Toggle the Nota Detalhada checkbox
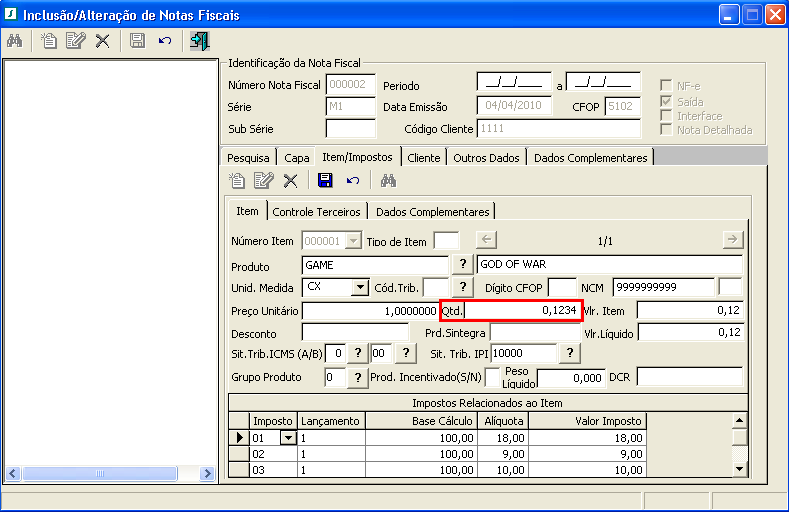The height and width of the screenshot is (512, 789). pyautogui.click(x=667, y=130)
